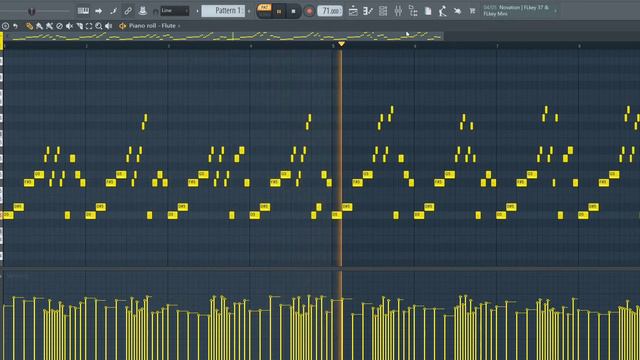Click the right-arrow icon beside the keyboard icon
640x360 pixels.
point(98,11)
